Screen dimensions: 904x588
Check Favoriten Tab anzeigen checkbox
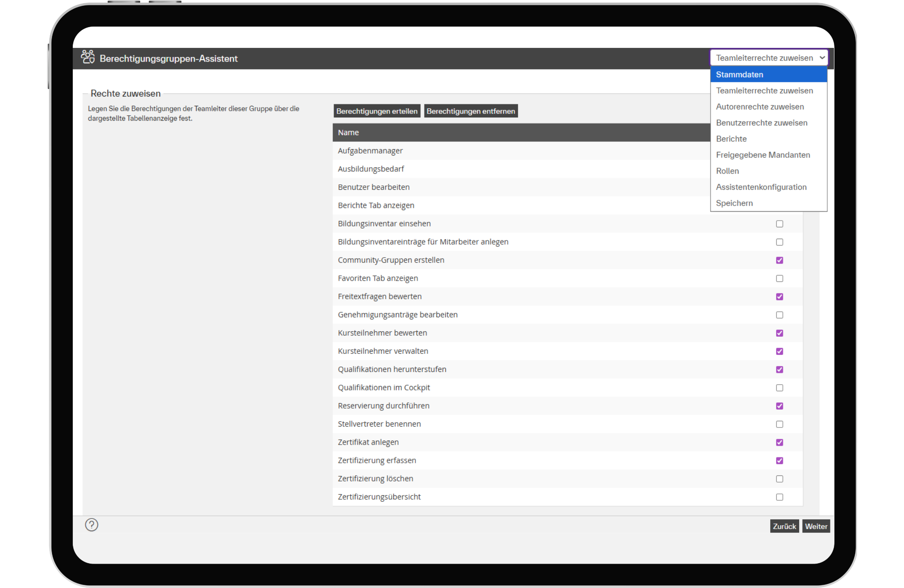coord(780,278)
